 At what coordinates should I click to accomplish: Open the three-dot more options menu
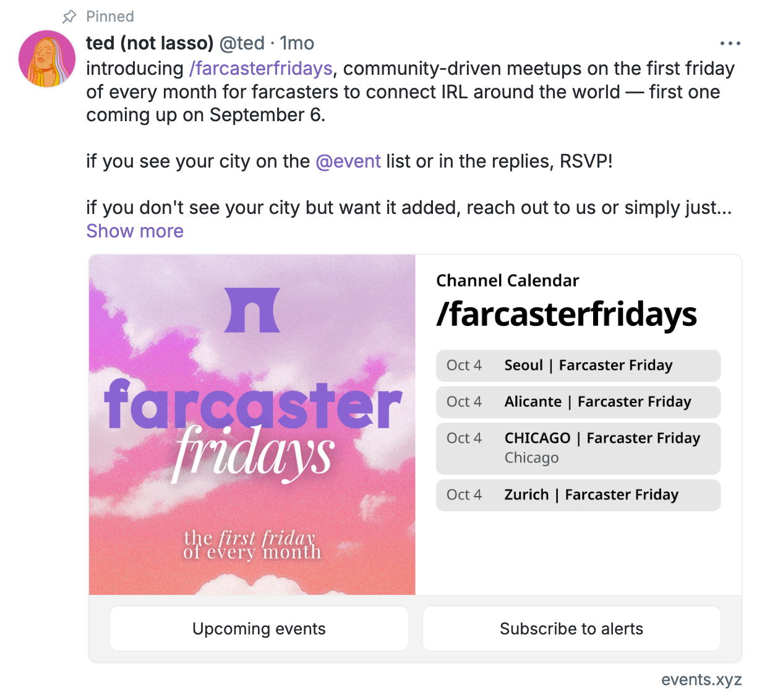pyautogui.click(x=730, y=43)
